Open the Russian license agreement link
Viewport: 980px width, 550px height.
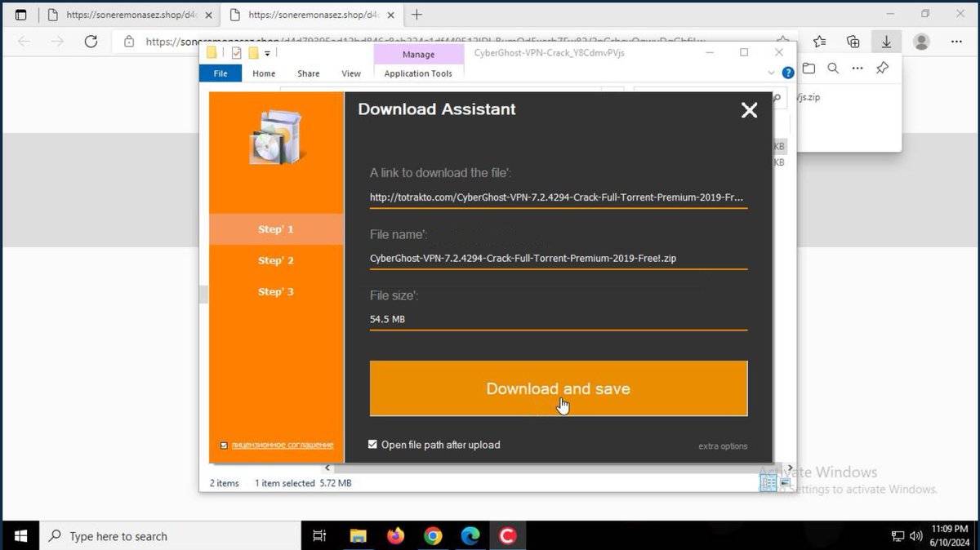click(283, 445)
